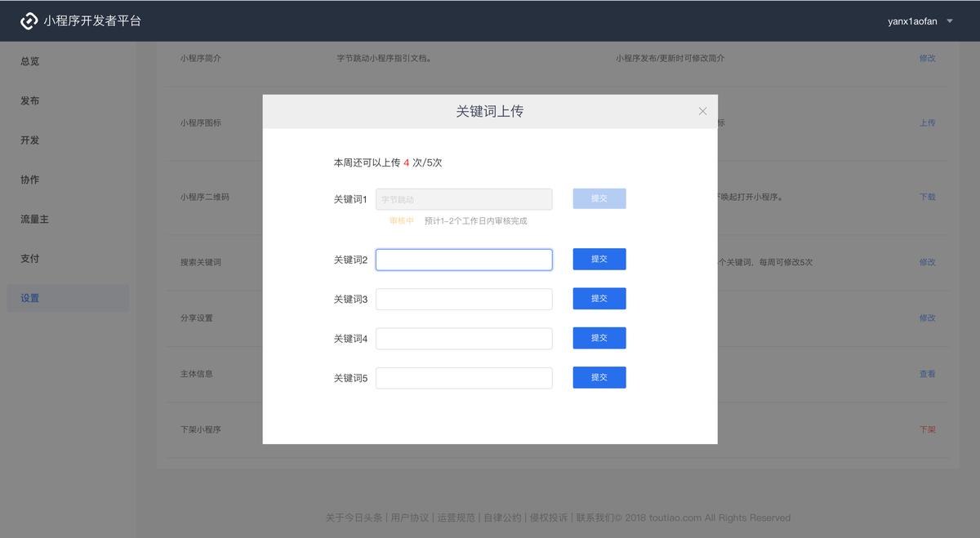This screenshot has height=538, width=980.
Task: Close the 关键词上传 dialog
Action: pos(702,111)
